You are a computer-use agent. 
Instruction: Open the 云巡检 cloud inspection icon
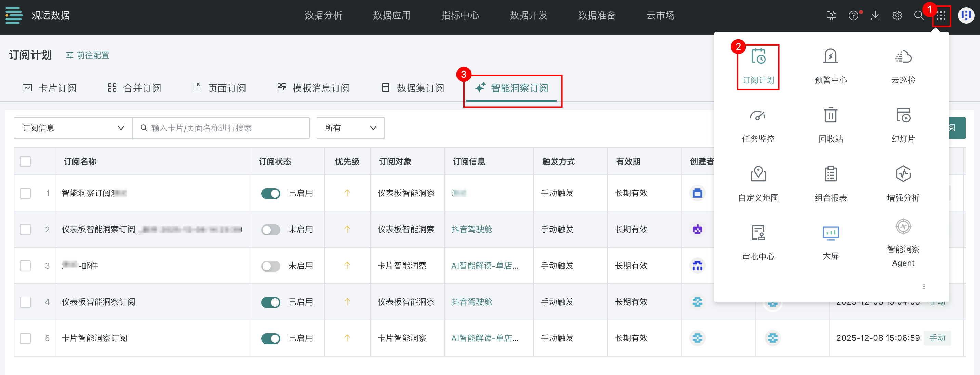[903, 57]
